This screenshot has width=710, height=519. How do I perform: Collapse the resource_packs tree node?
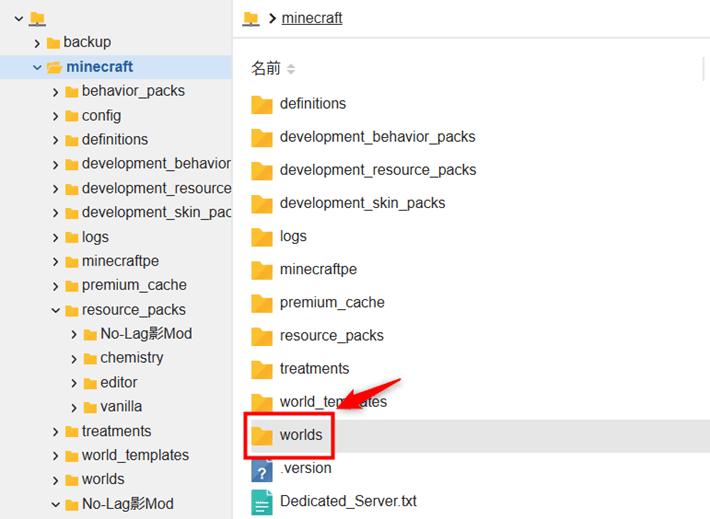click(x=56, y=310)
